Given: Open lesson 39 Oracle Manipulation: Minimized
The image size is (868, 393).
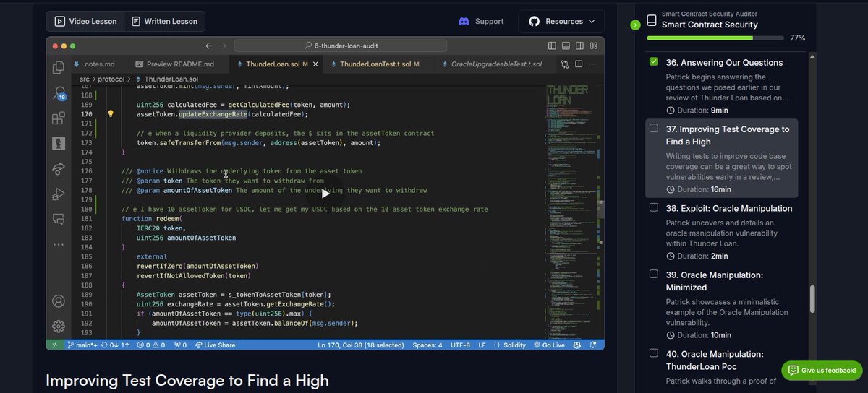Looking at the screenshot, I should [721, 304].
